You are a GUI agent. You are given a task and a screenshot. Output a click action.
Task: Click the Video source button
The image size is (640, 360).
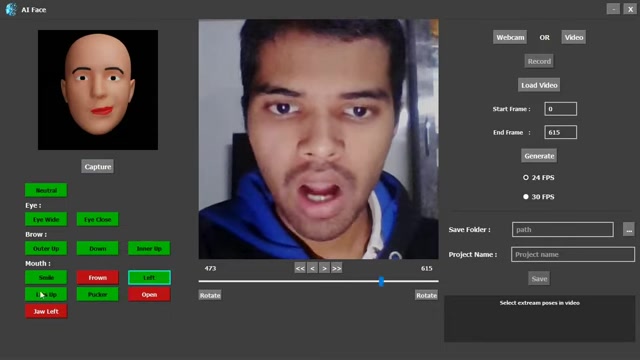click(573, 37)
